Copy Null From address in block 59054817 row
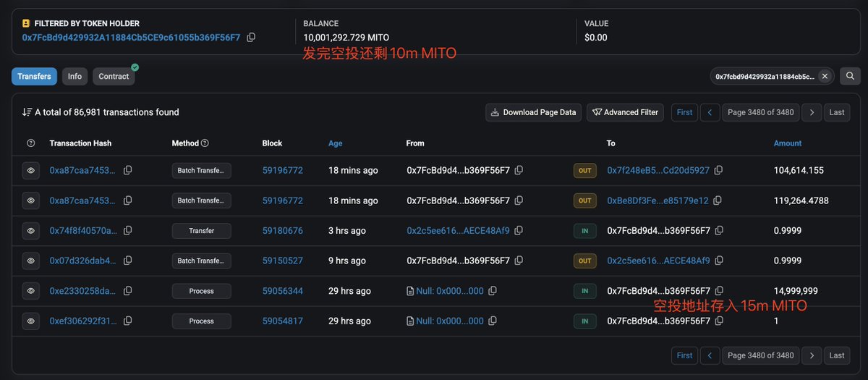 pos(493,321)
